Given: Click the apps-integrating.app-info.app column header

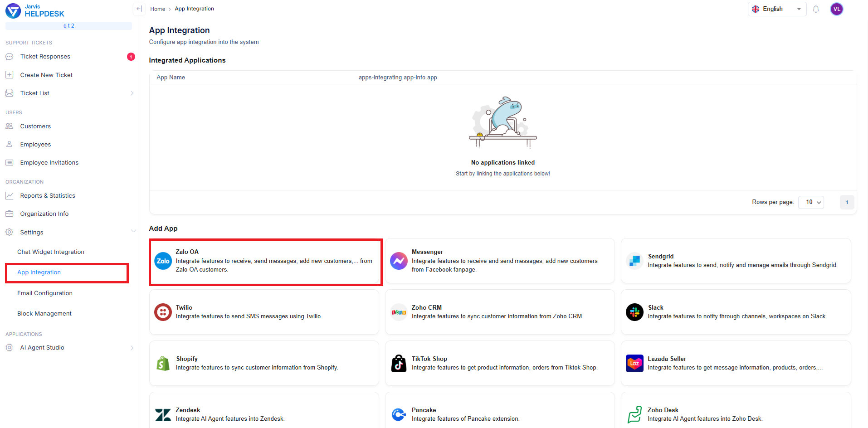Looking at the screenshot, I should (x=398, y=78).
